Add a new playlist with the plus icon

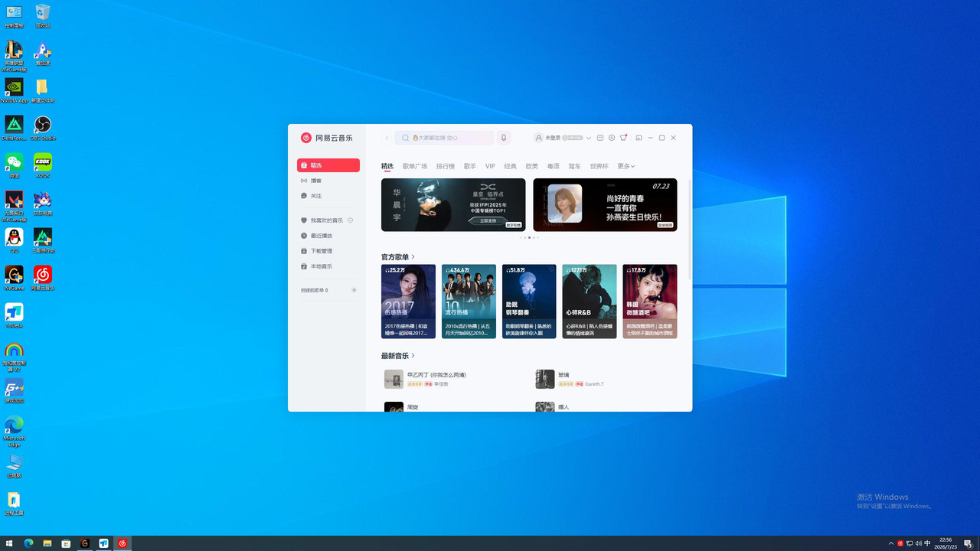coord(354,290)
